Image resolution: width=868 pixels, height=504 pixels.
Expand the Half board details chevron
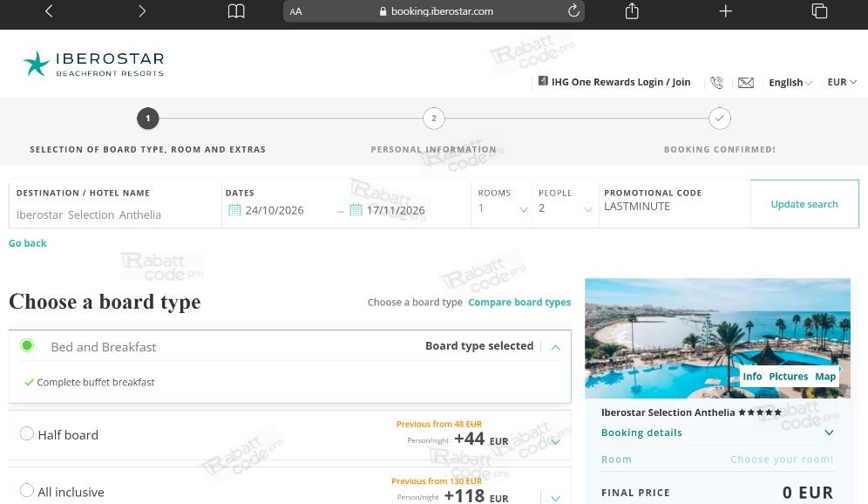pyautogui.click(x=555, y=441)
